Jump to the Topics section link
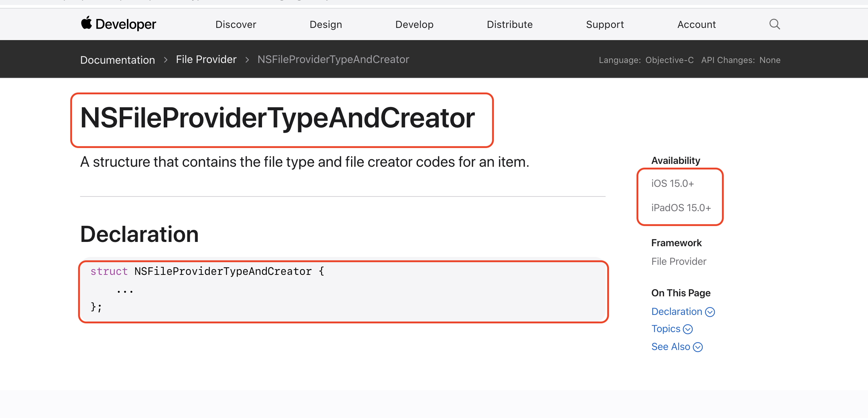The width and height of the screenshot is (868, 418). coord(666,329)
